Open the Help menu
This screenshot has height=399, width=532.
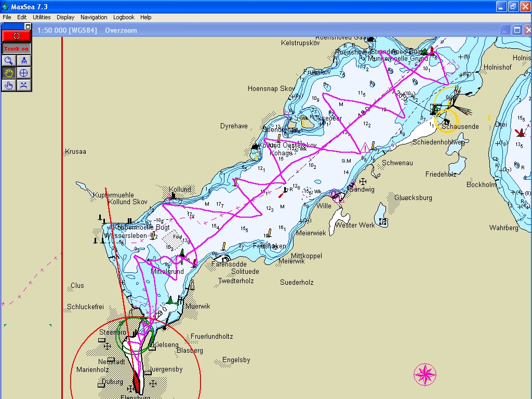coord(146,17)
